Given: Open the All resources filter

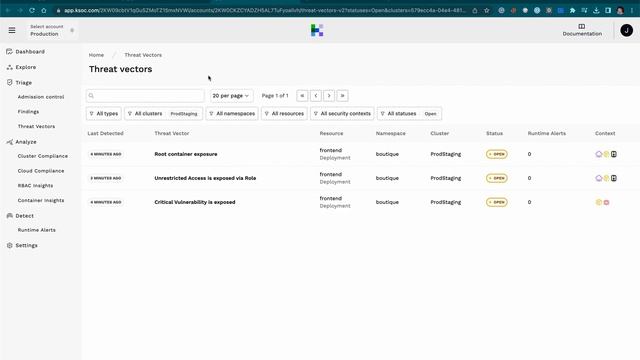Looking at the screenshot, I should [x=284, y=113].
